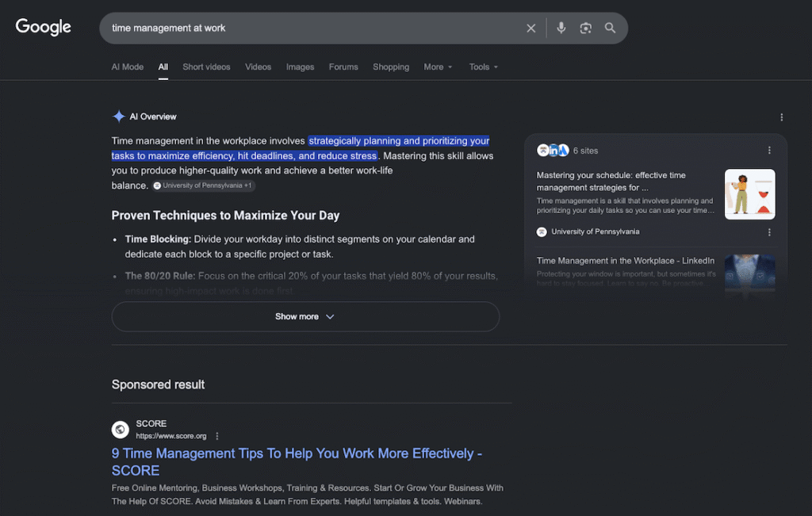
Task: Open the Videos tab
Action: click(258, 67)
